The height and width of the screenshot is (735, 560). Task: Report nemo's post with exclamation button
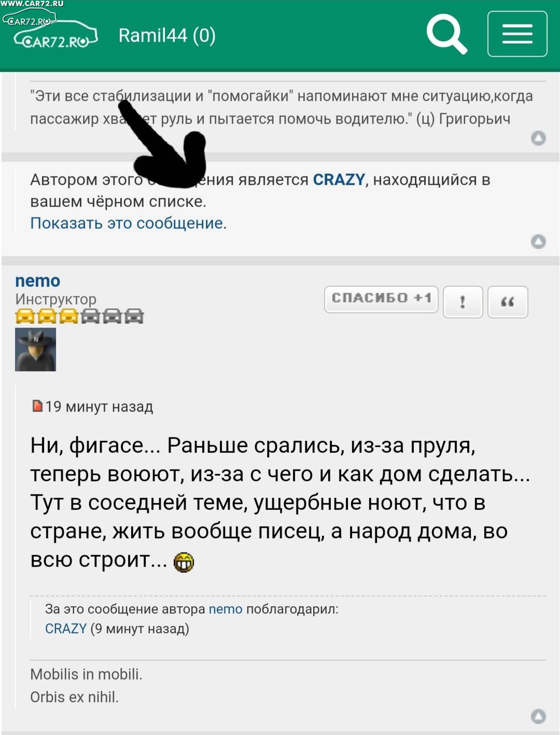[x=463, y=301]
